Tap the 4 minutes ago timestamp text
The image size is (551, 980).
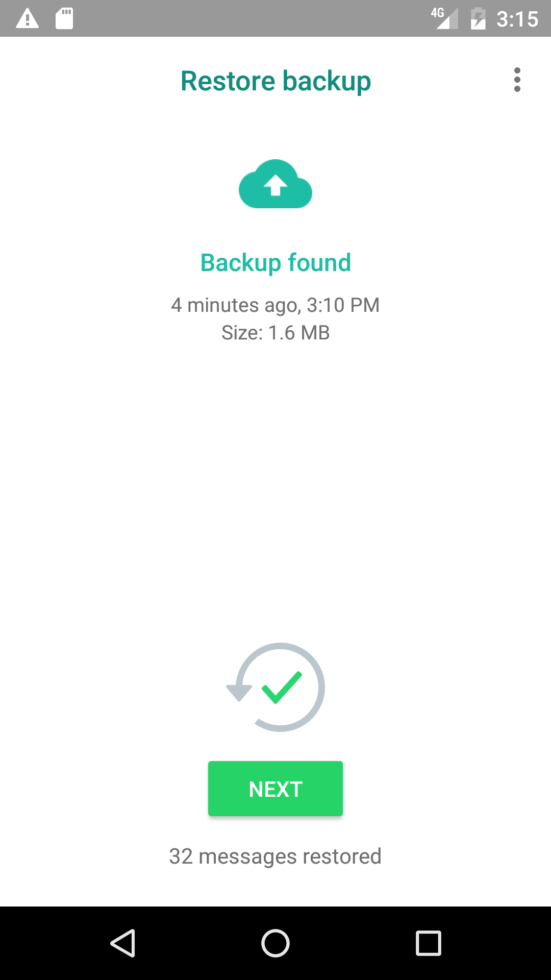(275, 305)
